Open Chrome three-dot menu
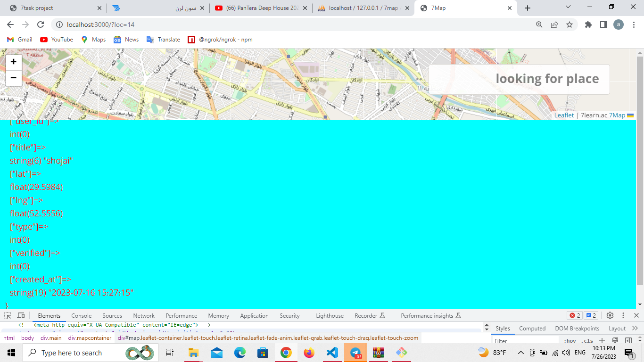 [633, 25]
